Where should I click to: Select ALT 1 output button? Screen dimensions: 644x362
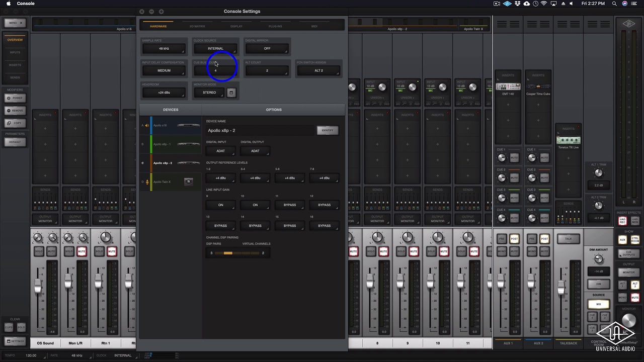coord(623,285)
